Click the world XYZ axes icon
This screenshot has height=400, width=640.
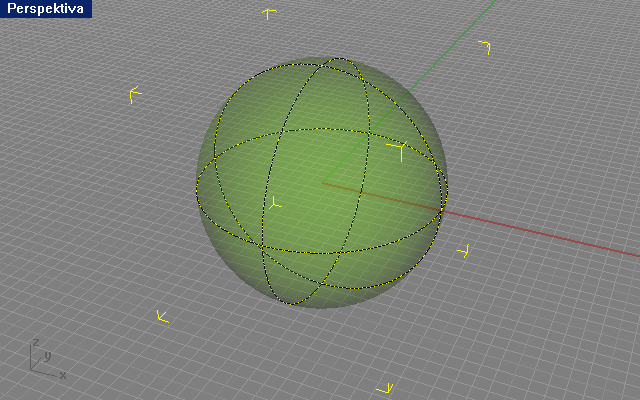point(47,359)
